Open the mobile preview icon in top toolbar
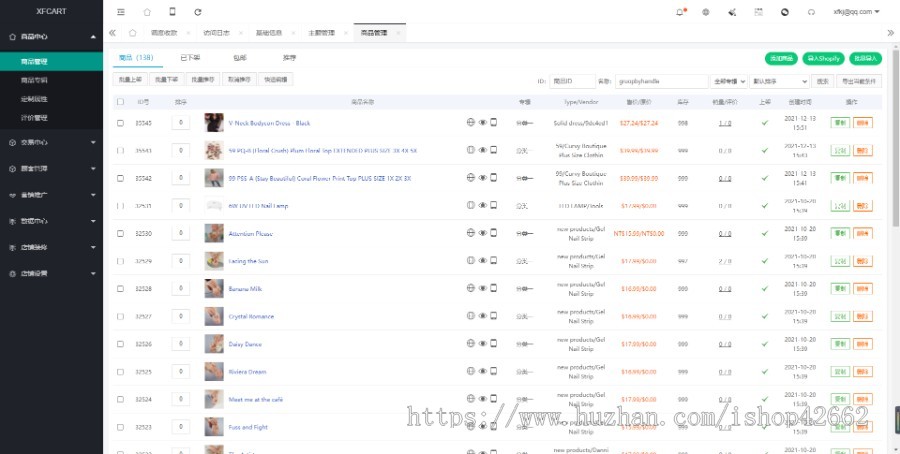The width and height of the screenshot is (900, 454). pyautogui.click(x=172, y=11)
